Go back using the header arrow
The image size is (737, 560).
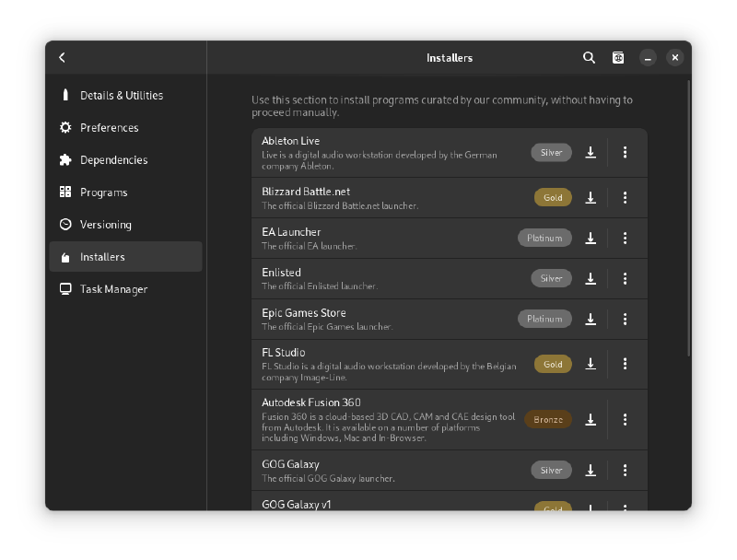[63, 58]
